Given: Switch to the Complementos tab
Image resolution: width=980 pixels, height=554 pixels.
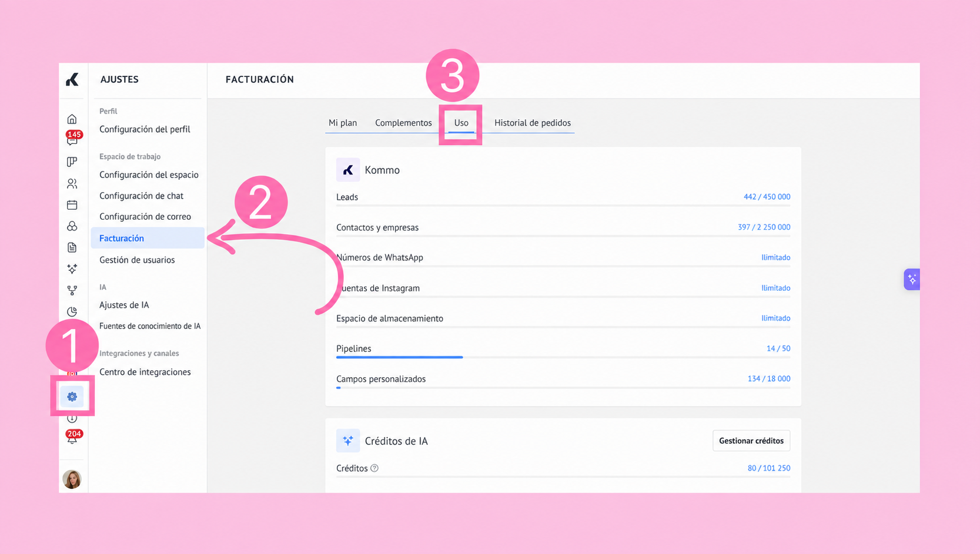Looking at the screenshot, I should point(403,123).
